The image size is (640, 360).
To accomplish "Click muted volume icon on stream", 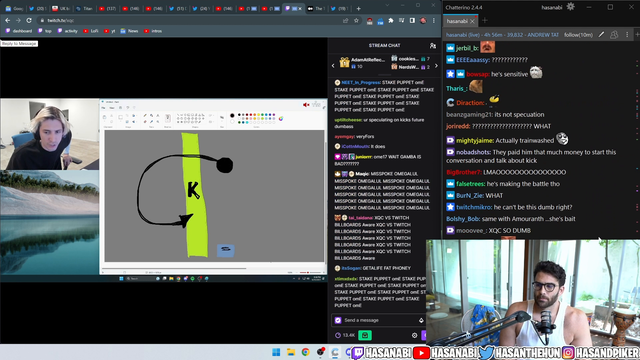I will coord(306,105).
